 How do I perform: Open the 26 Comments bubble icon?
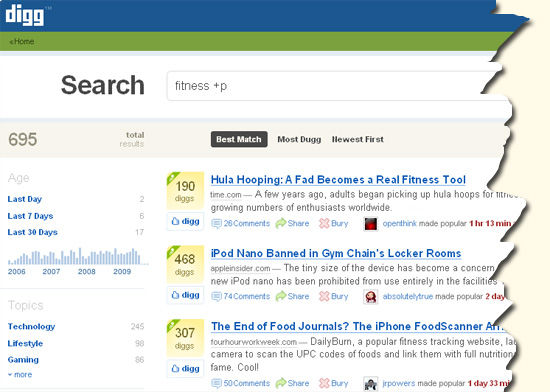coord(216,223)
